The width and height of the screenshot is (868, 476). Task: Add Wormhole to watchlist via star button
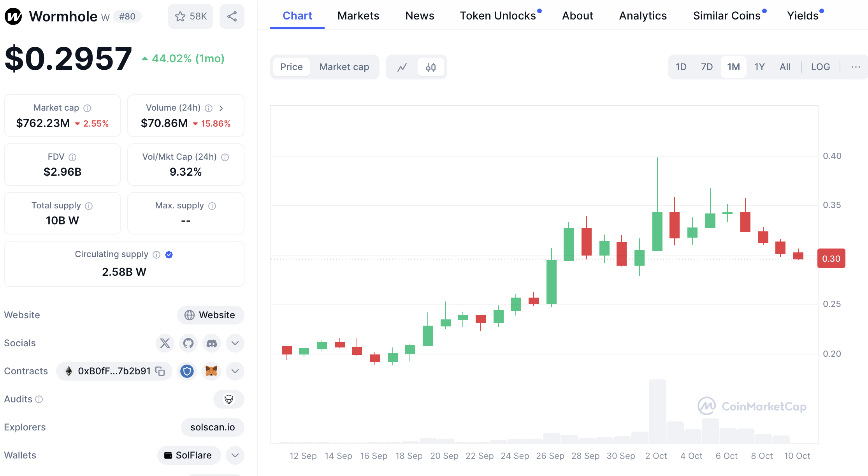pyautogui.click(x=191, y=16)
